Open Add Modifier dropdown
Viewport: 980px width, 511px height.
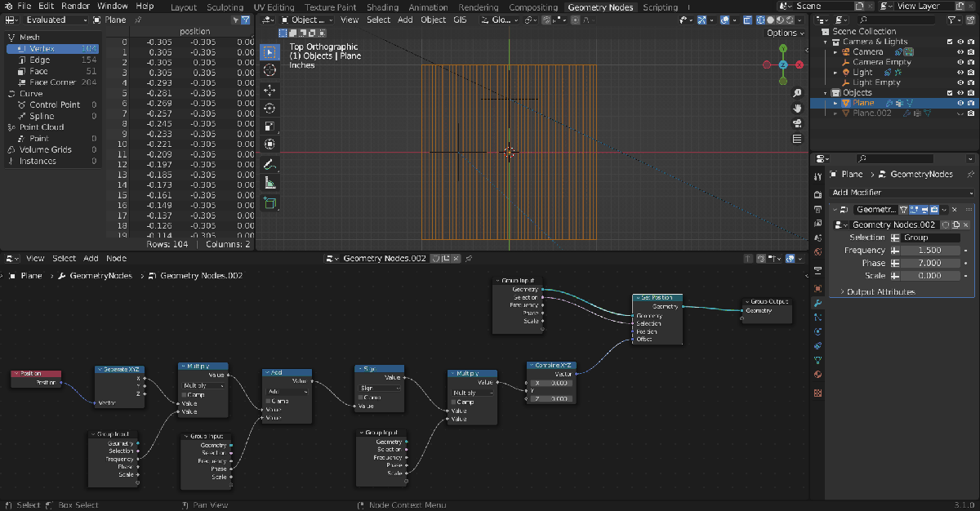pos(902,193)
